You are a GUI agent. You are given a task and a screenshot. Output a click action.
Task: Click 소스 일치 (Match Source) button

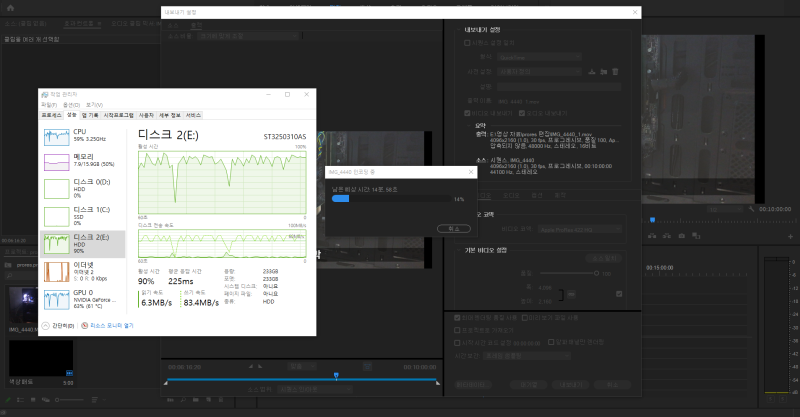[x=604, y=258]
